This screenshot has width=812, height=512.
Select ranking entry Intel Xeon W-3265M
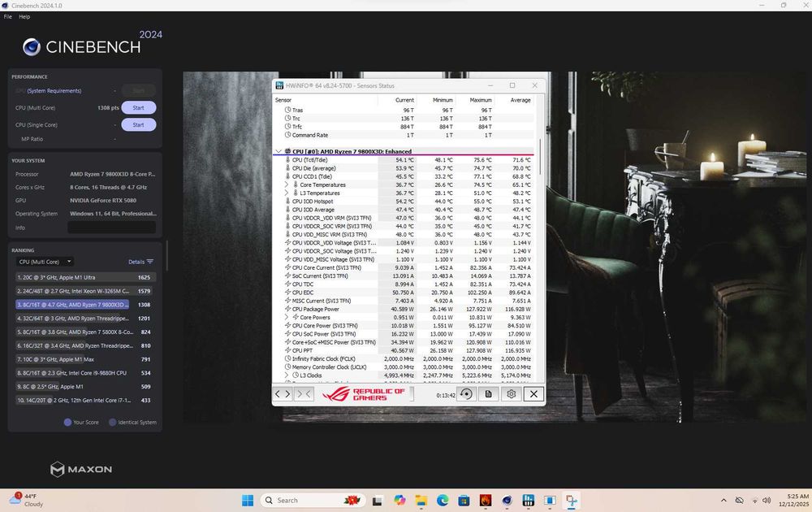pos(85,291)
